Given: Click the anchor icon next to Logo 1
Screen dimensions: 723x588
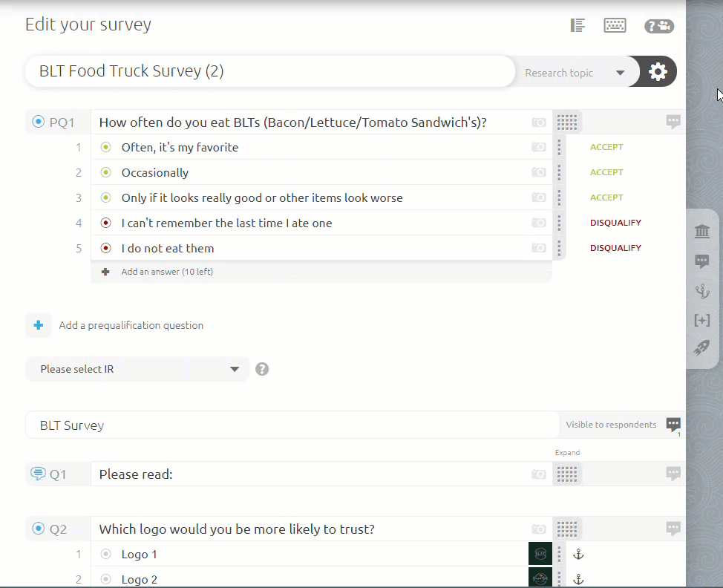Looking at the screenshot, I should [x=579, y=555].
